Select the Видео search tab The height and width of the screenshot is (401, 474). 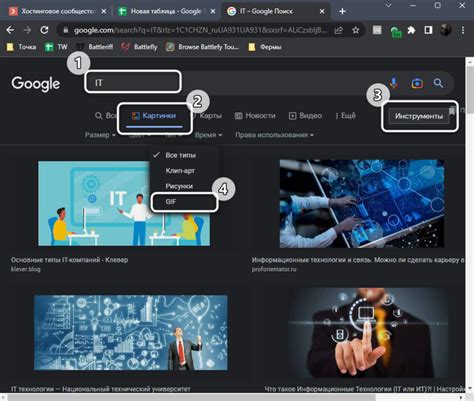tap(305, 116)
